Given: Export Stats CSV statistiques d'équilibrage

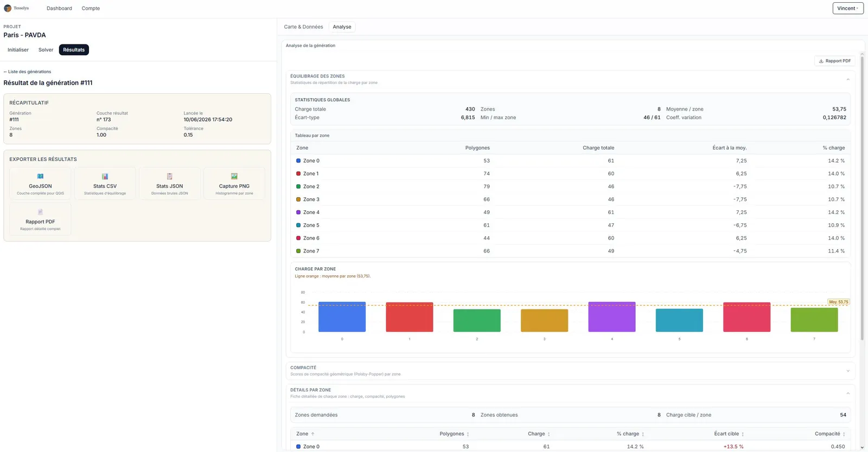Looking at the screenshot, I should point(105,183).
